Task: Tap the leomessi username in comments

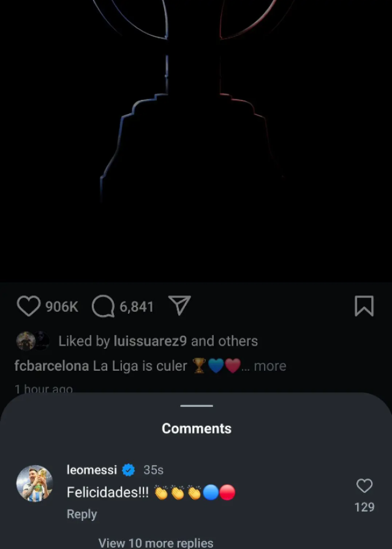Action: click(x=92, y=470)
